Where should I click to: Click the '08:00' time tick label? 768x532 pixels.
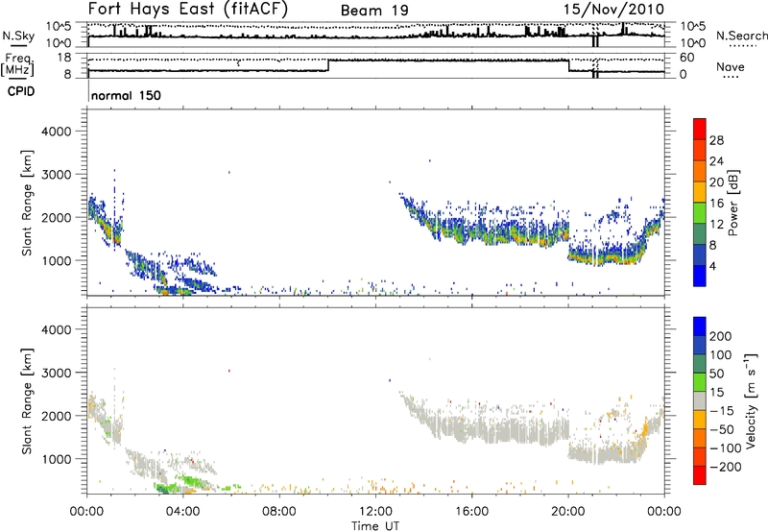[279, 512]
